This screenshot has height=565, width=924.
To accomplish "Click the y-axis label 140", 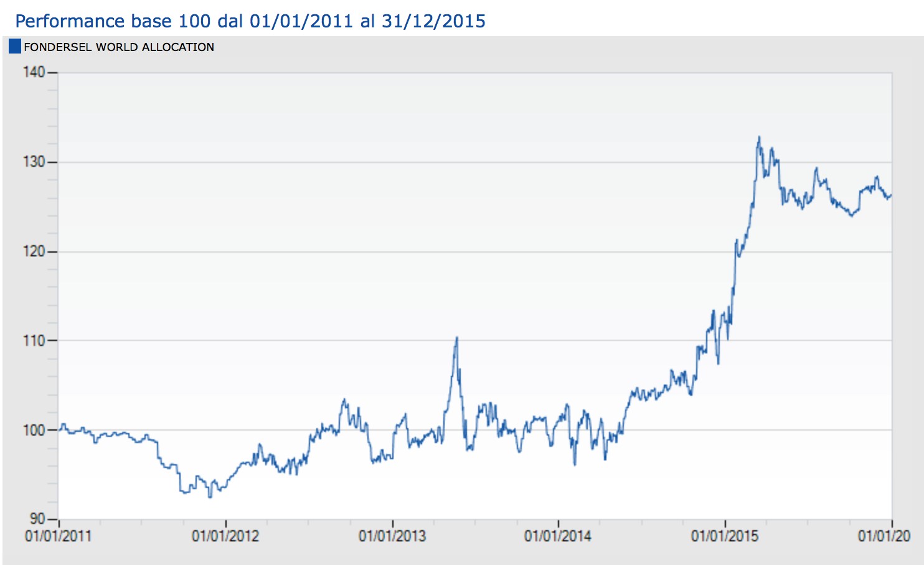I will 34,72.
